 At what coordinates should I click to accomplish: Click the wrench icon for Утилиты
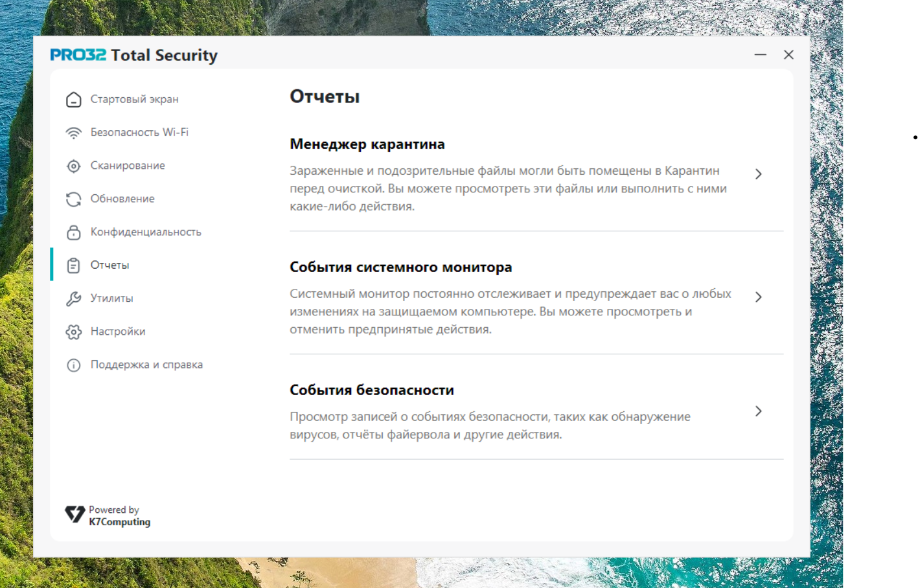(x=74, y=299)
